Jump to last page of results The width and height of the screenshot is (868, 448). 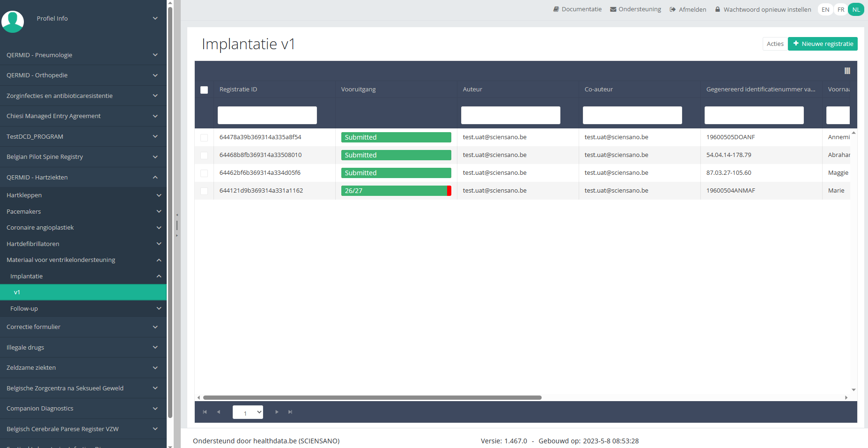(290, 412)
